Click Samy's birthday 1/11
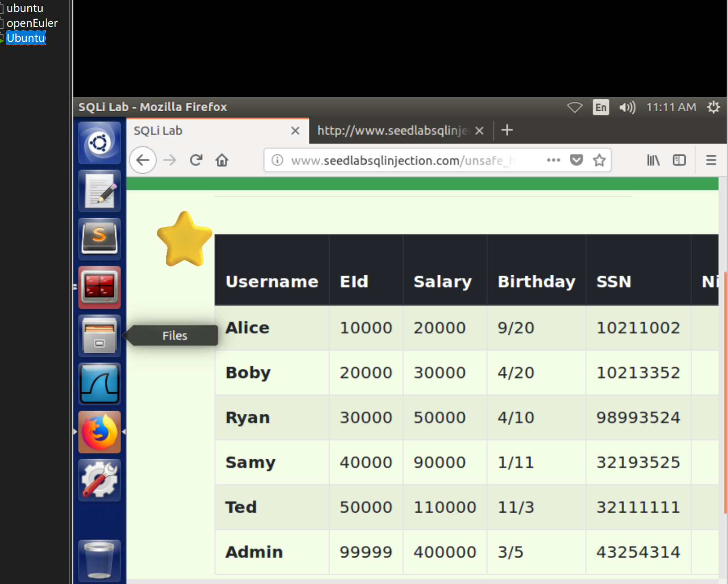The width and height of the screenshot is (728, 584). click(x=516, y=462)
